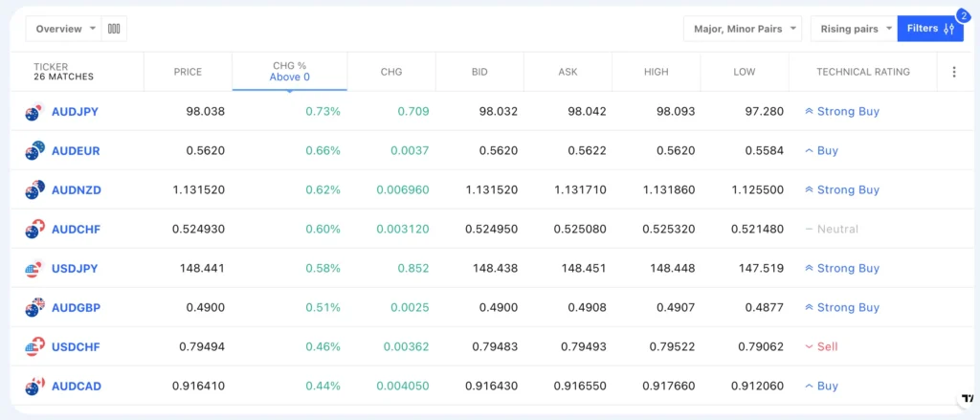Click the USDCHF flag icon
The height and width of the screenshot is (420, 980).
35,347
